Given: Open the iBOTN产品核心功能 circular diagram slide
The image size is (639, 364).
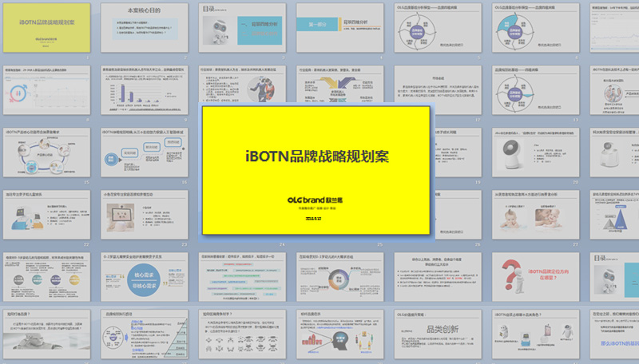Looking at the screenshot, I should tap(46, 152).
